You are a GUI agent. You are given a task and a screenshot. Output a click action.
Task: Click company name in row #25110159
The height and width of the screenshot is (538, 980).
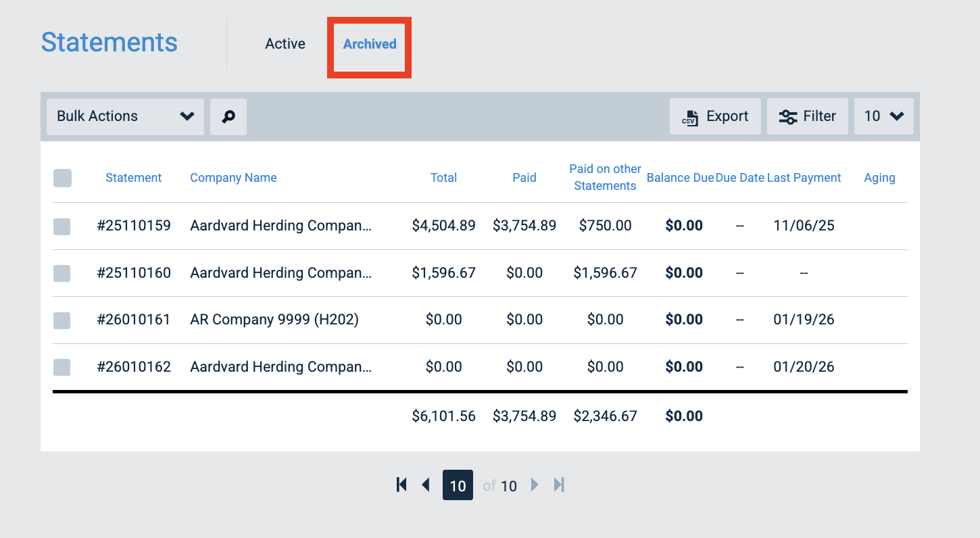click(x=281, y=226)
